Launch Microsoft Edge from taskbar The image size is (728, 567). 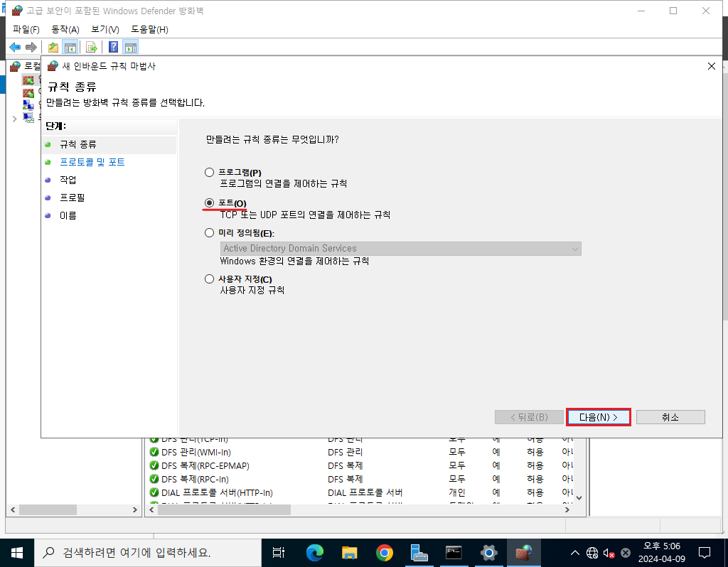pyautogui.click(x=314, y=553)
